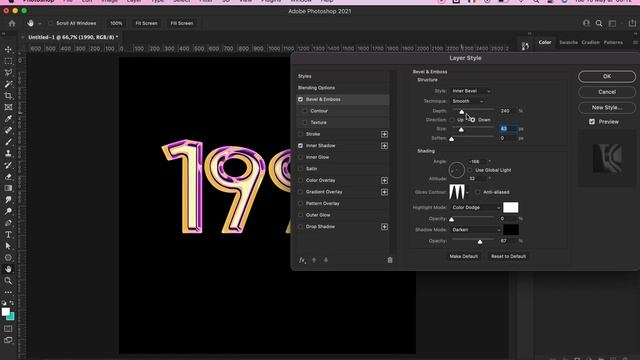The image size is (640, 360).
Task: Select the Path Selection tool
Action: pos(8,246)
